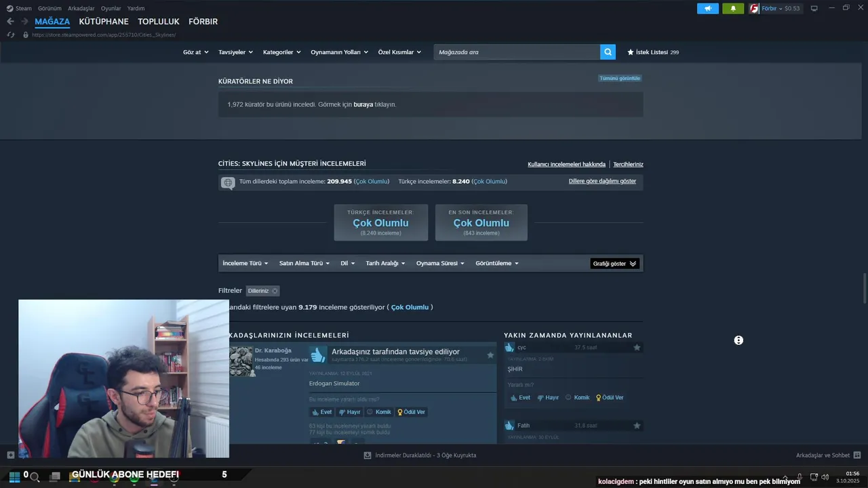Open the Oyunlar menu
868x488 pixels.
coord(111,9)
